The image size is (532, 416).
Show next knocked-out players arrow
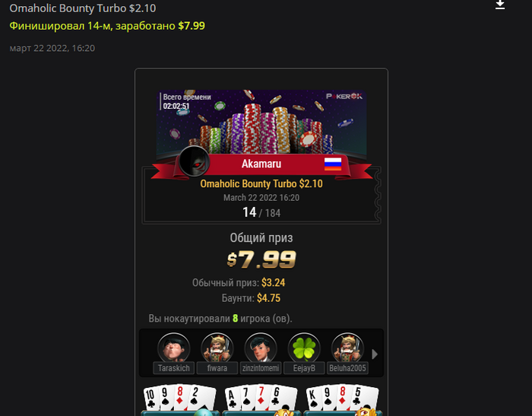tap(375, 354)
